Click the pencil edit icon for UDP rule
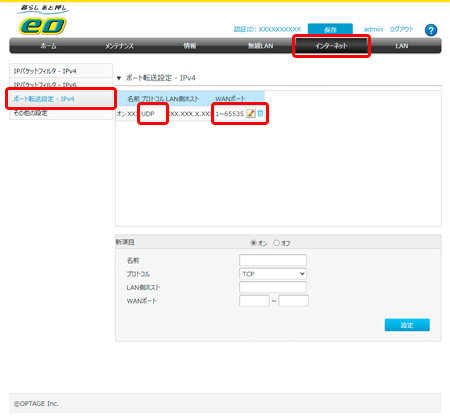The image size is (450, 419). tap(250, 113)
